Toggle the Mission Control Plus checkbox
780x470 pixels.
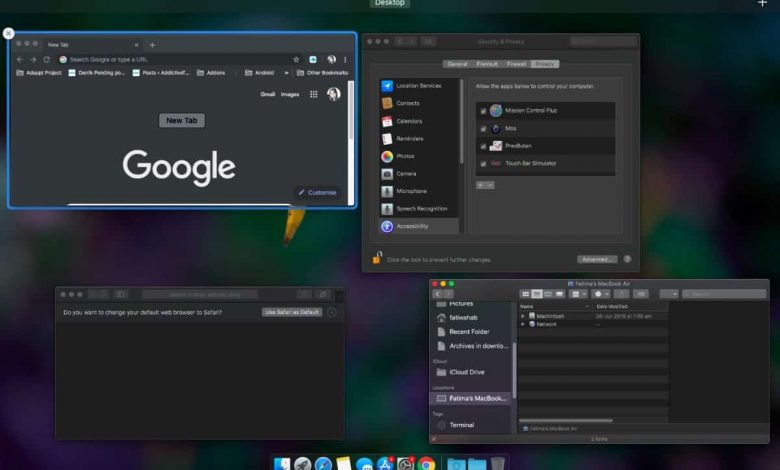pyautogui.click(x=483, y=111)
